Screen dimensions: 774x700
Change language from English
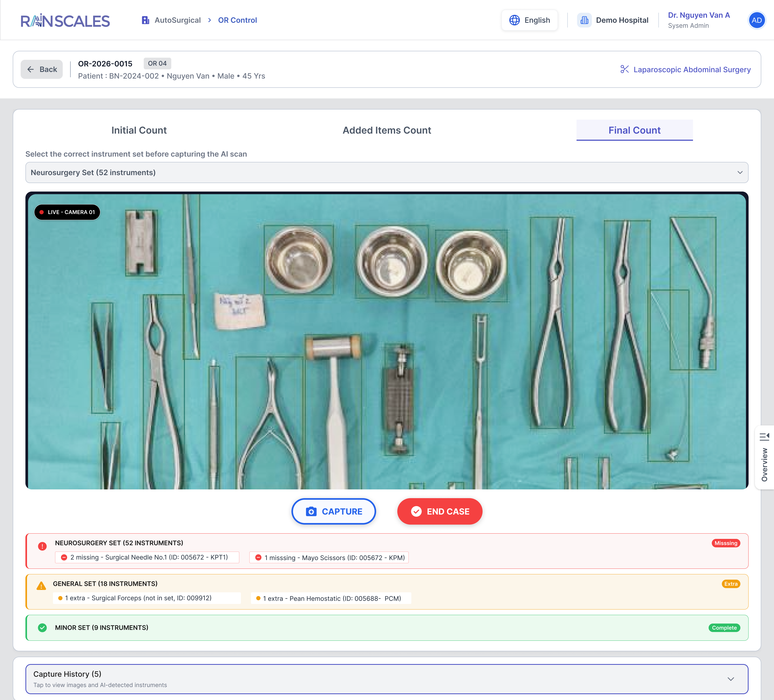[x=529, y=20]
